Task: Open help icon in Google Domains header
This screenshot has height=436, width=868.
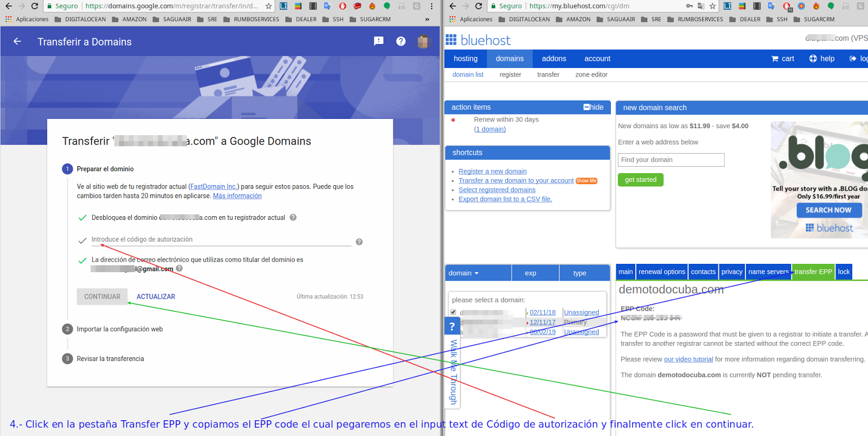Action: point(401,41)
